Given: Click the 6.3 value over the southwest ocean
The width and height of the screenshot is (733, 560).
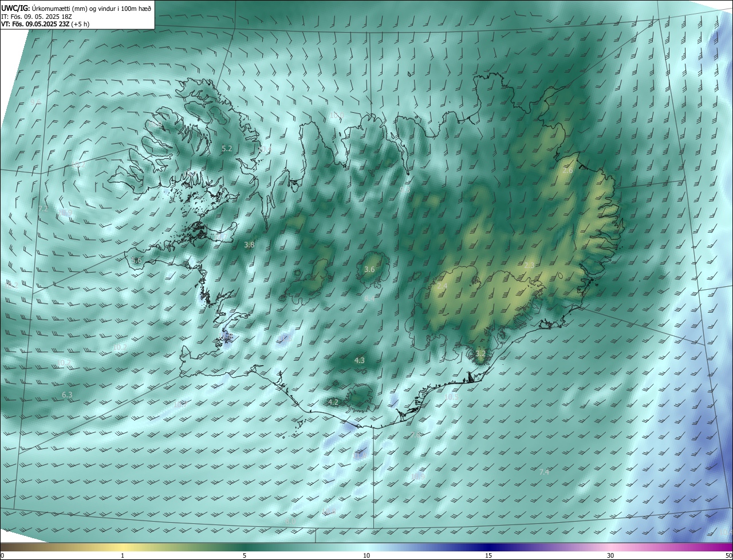Looking at the screenshot, I should [x=67, y=395].
